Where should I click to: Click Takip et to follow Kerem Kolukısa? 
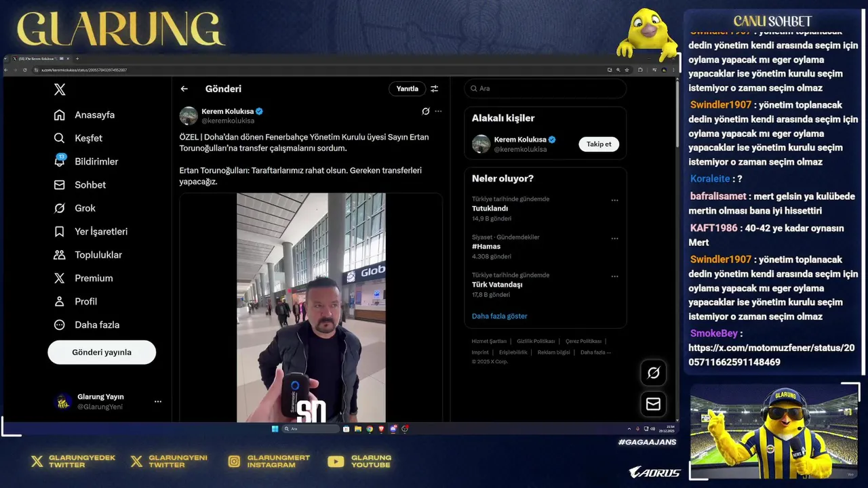[x=599, y=144]
